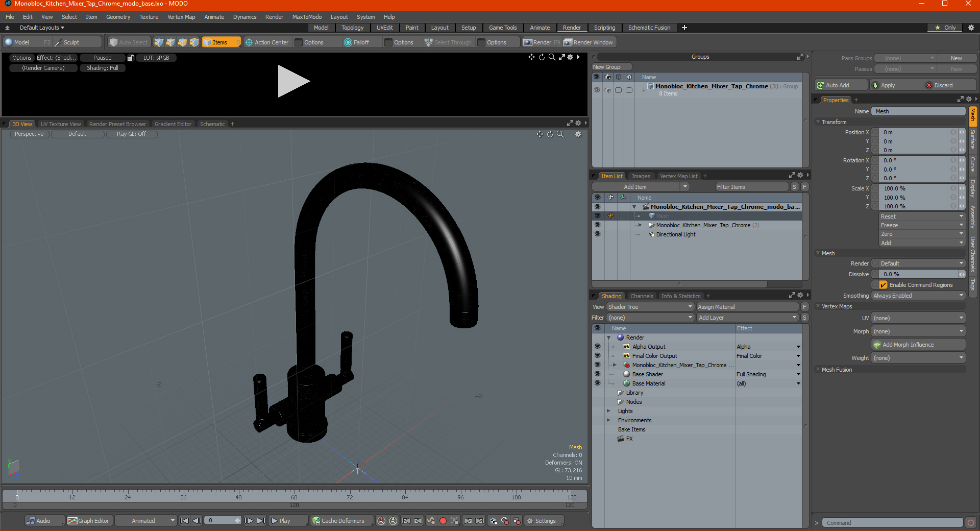Viewport: 980px width, 531px height.
Task: Click the Discard icon button
Action: 950,85
